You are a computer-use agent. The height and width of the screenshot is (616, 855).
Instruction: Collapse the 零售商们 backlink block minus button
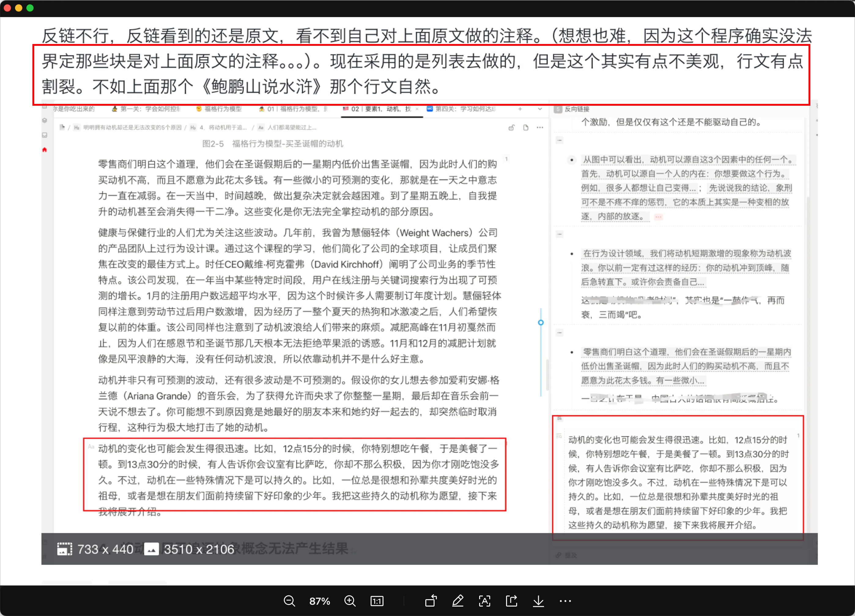point(559,333)
